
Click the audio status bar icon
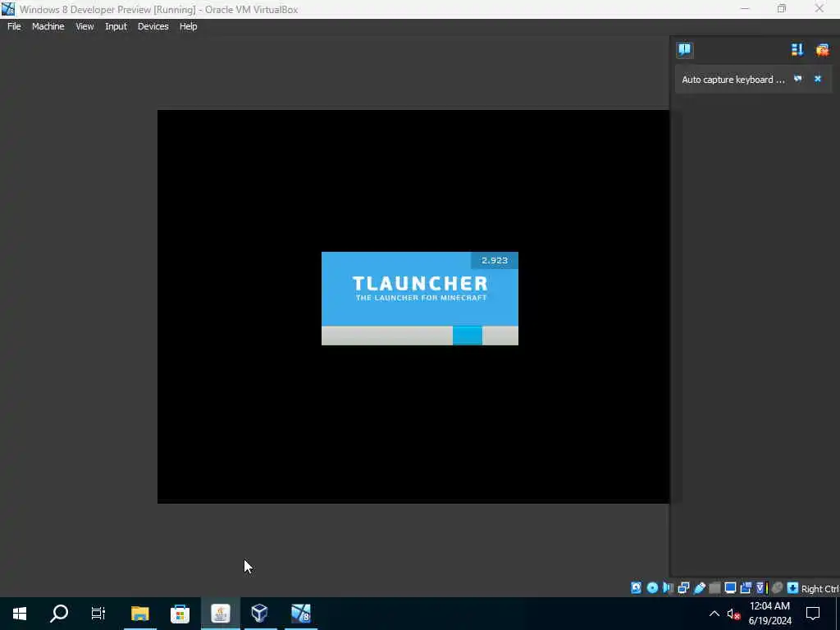coord(668,587)
